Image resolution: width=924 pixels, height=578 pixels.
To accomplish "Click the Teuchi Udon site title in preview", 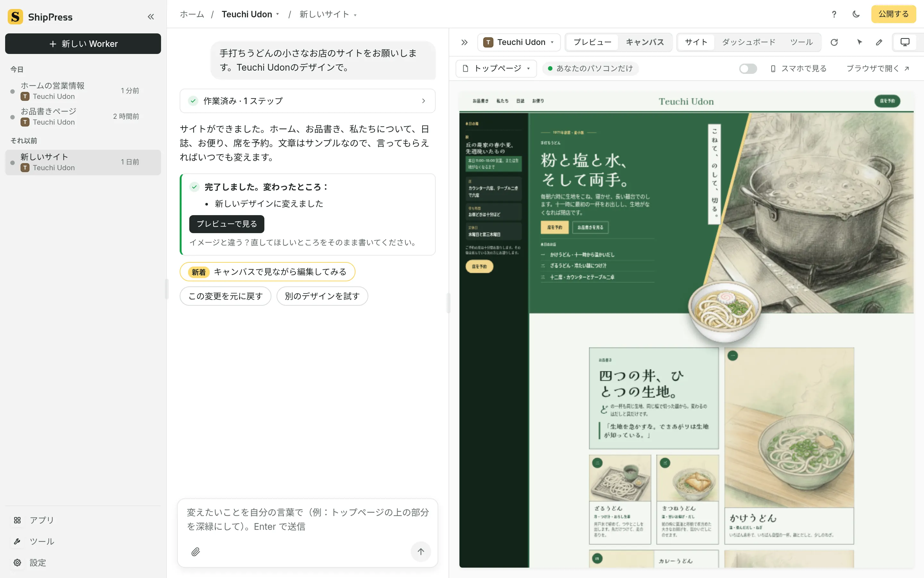I will (686, 101).
